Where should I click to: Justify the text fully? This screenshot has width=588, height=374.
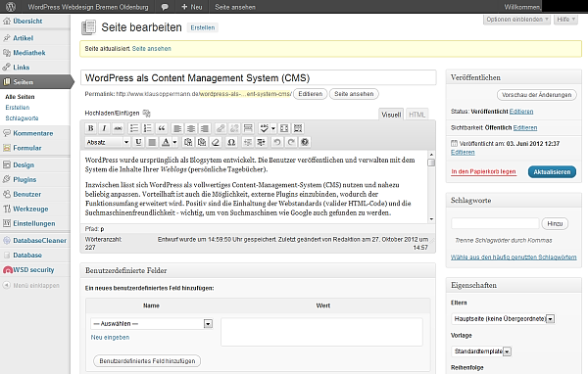tap(152, 142)
